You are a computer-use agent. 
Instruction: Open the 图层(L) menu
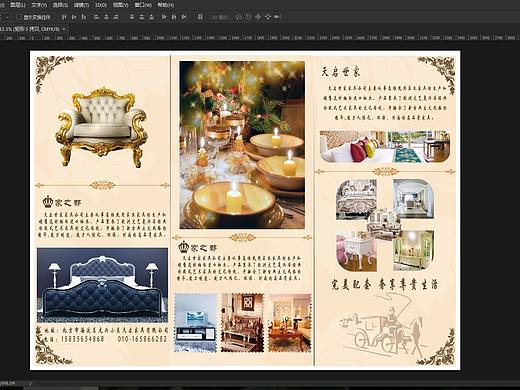(x=17, y=5)
